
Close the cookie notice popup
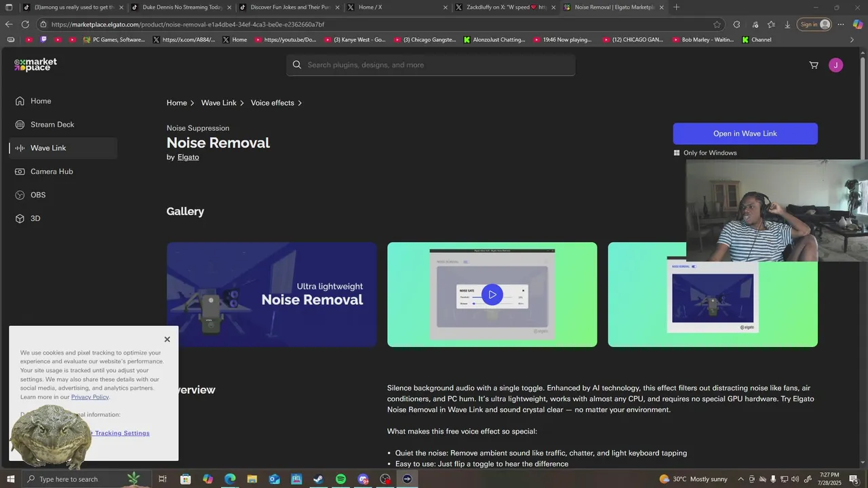coord(167,340)
